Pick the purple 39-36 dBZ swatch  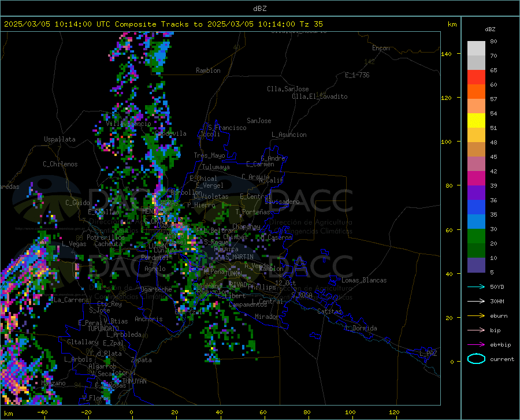476,193
